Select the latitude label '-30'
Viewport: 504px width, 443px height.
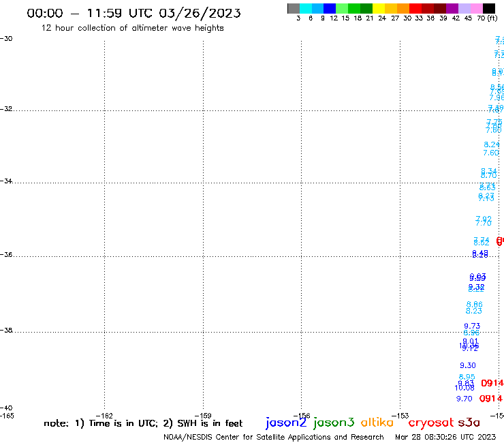click(x=6, y=39)
